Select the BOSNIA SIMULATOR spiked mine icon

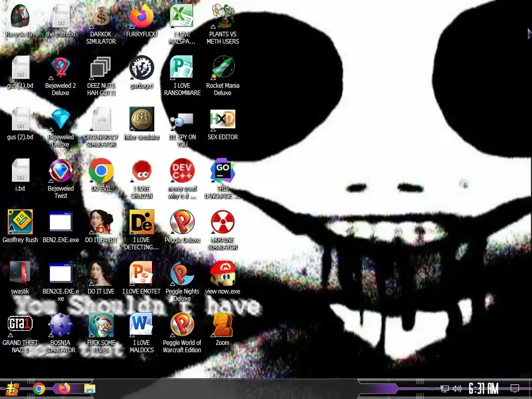coord(61,325)
